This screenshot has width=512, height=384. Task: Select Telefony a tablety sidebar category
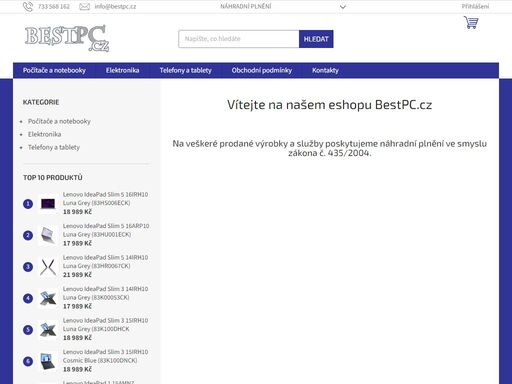click(x=54, y=147)
